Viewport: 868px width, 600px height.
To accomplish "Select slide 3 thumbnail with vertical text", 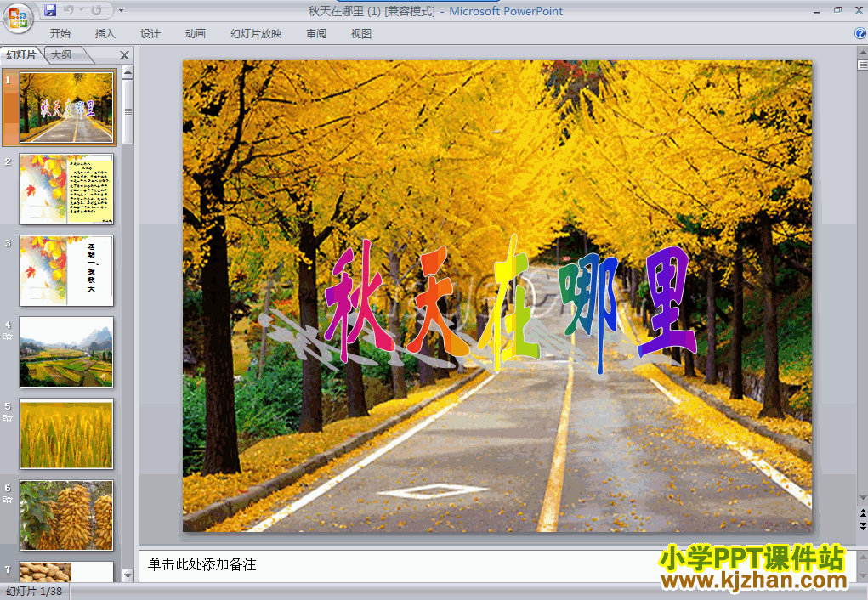I will click(66, 270).
